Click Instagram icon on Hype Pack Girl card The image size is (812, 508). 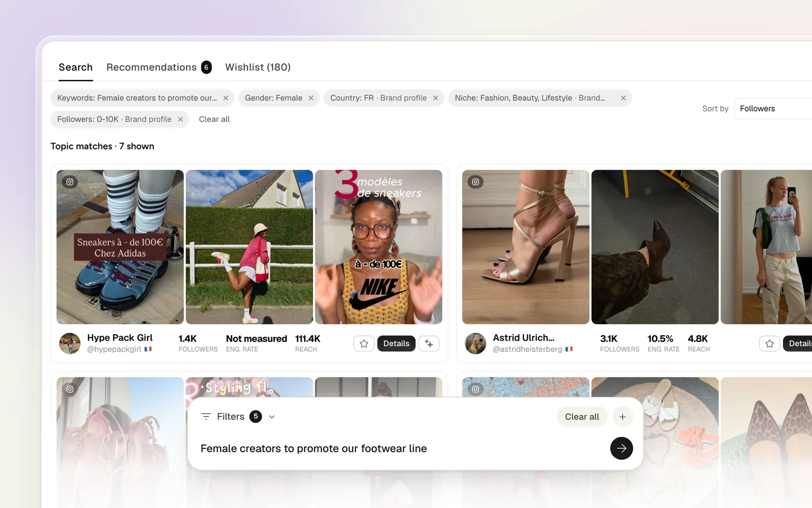70,182
